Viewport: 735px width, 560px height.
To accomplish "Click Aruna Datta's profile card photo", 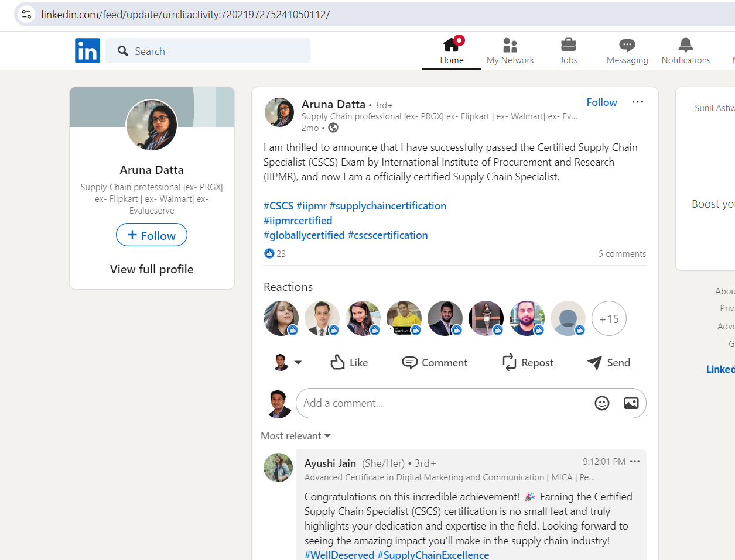I will pos(152,125).
